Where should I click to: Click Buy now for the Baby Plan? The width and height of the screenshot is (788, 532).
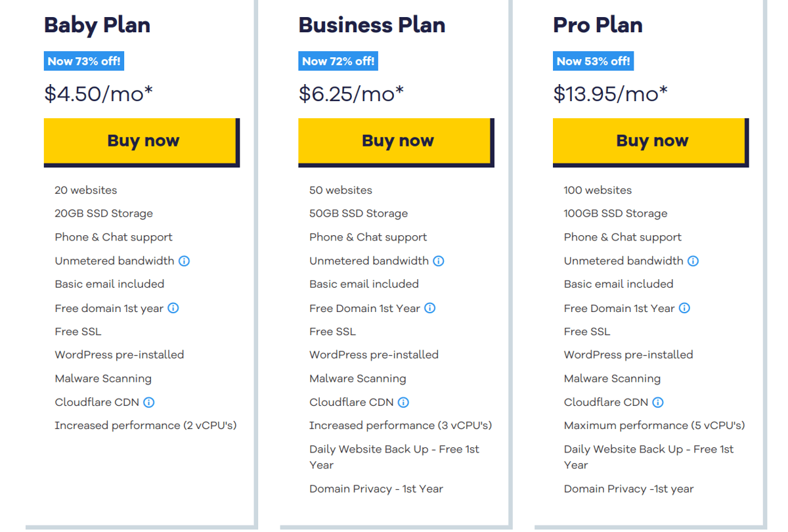click(x=141, y=141)
